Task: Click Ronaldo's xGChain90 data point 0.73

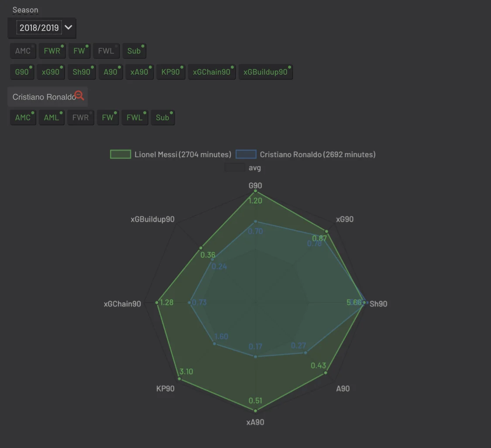Action: point(189,303)
